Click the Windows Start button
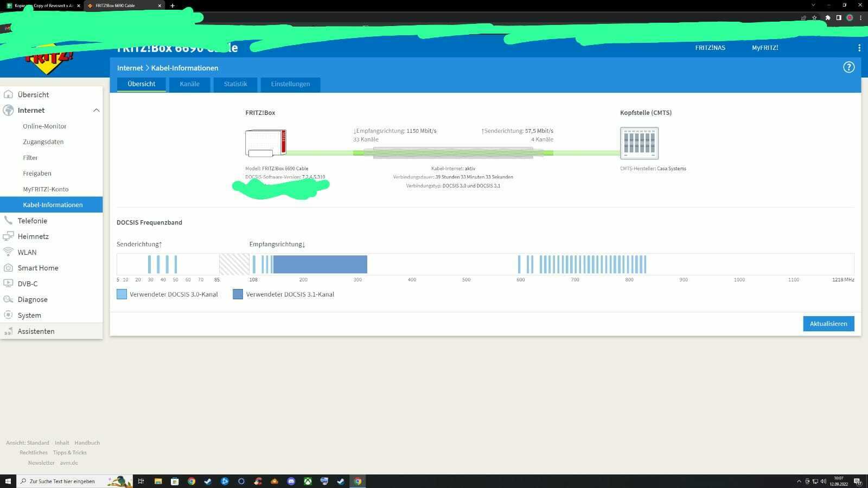 8,481
